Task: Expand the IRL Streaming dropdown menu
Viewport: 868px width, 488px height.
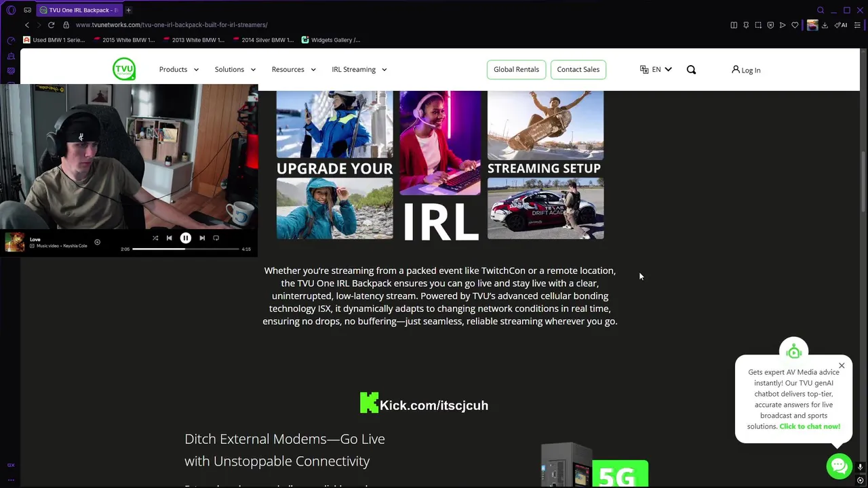Action: pos(359,69)
